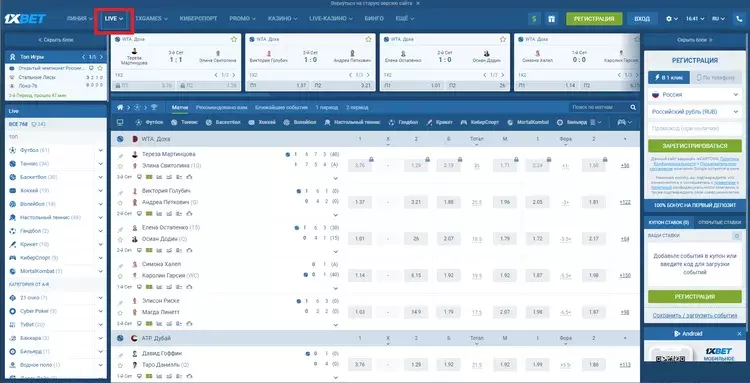The width and height of the screenshot is (750, 383).
Task: Click the Промокод input field
Action: click(695, 129)
